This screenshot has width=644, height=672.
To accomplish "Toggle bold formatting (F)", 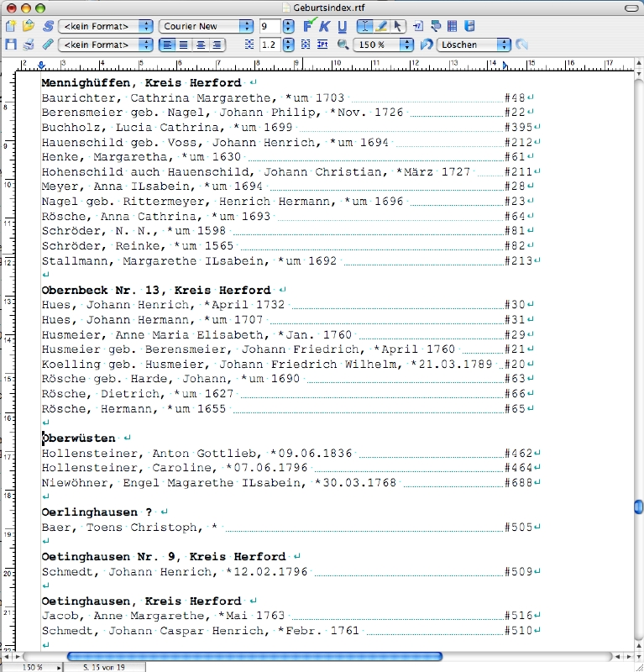I will 308,26.
